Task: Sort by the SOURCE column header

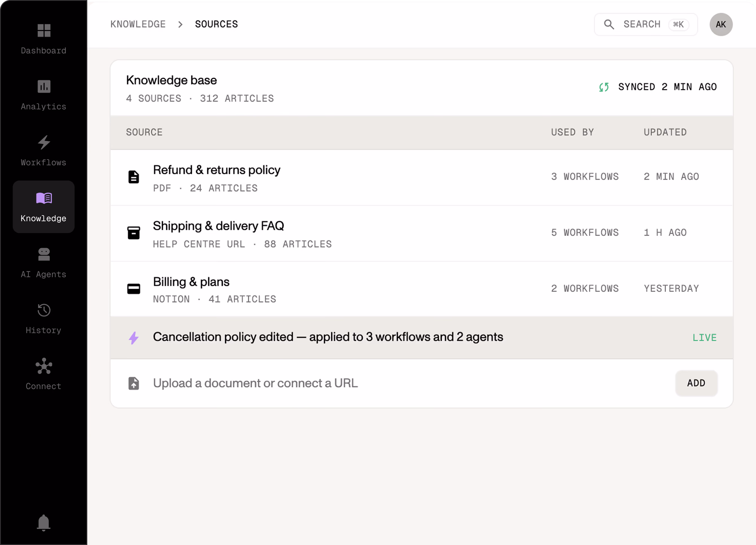Action: pos(144,132)
